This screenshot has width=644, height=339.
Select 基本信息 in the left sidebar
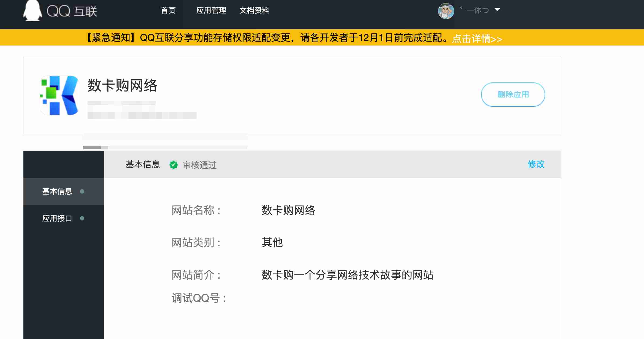pos(57,191)
